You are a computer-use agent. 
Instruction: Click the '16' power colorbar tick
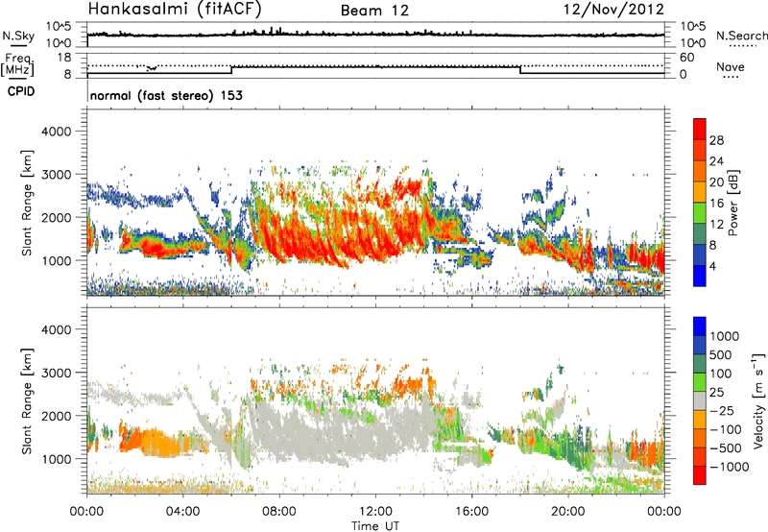(716, 204)
